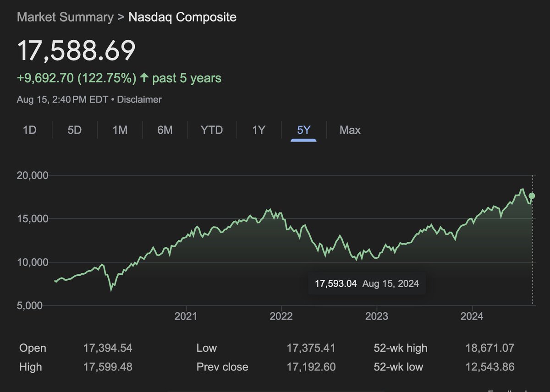Click the 15,000 y-axis label
550x392 pixels.
(x=32, y=219)
